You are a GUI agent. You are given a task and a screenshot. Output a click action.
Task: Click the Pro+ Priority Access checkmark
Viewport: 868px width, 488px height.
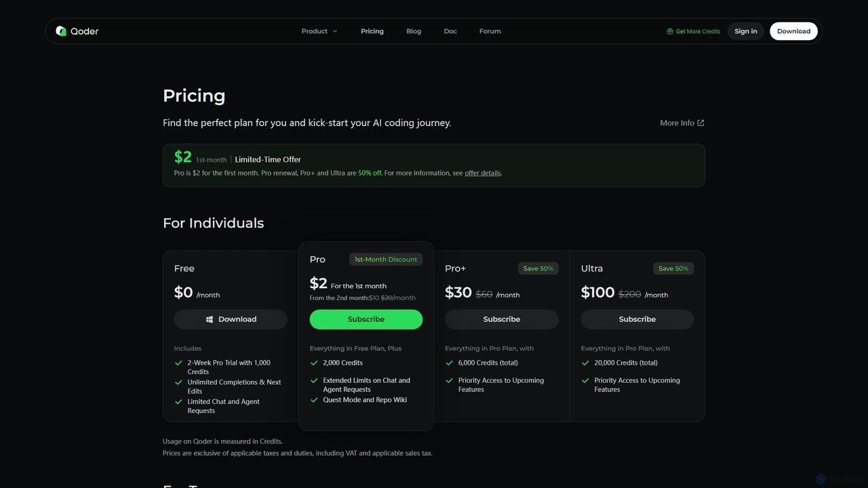(x=450, y=380)
